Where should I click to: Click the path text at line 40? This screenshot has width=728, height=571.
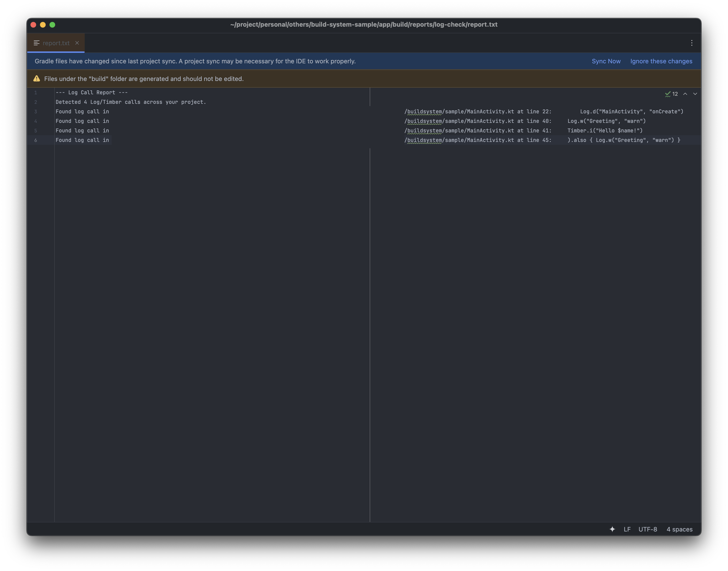tap(478, 121)
